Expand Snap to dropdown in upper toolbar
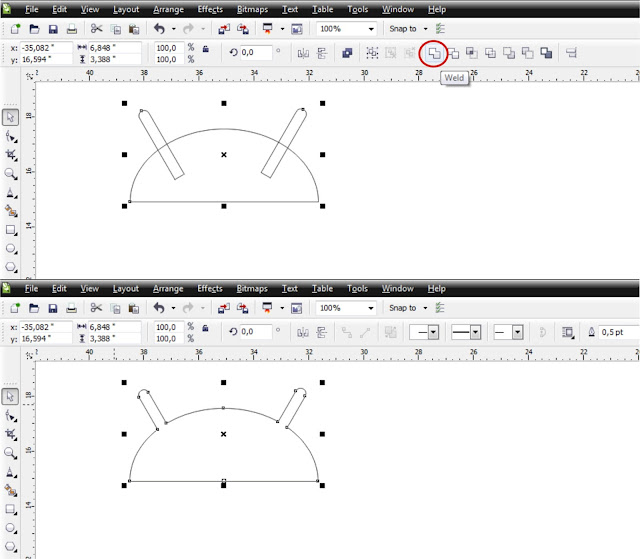Viewport: 640px width, 559px height. pyautogui.click(x=425, y=29)
